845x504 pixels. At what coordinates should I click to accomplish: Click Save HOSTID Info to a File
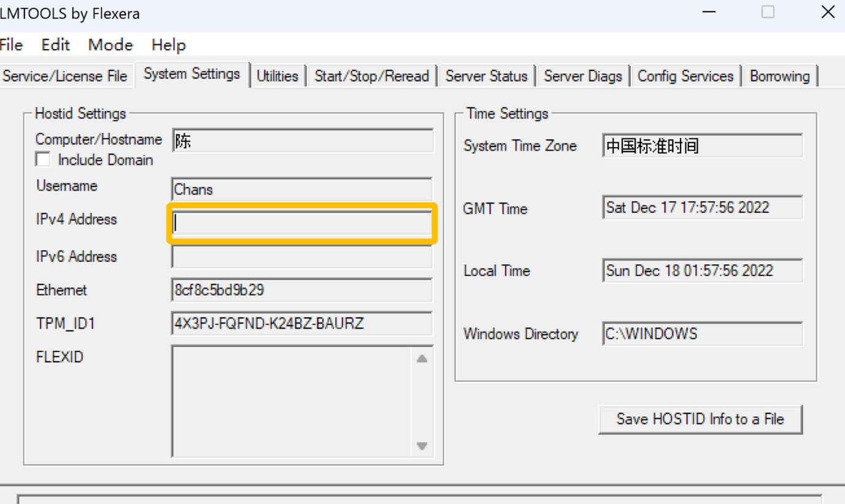700,419
